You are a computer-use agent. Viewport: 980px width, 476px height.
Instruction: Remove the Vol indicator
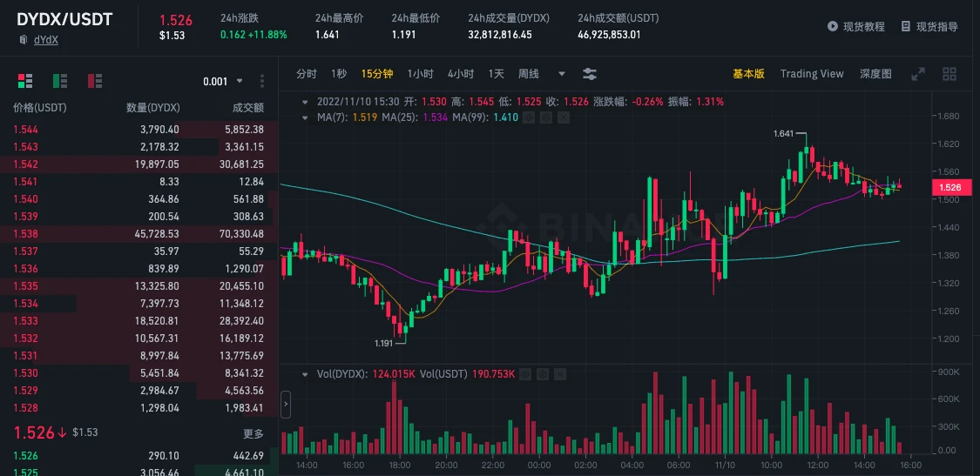coord(560,374)
